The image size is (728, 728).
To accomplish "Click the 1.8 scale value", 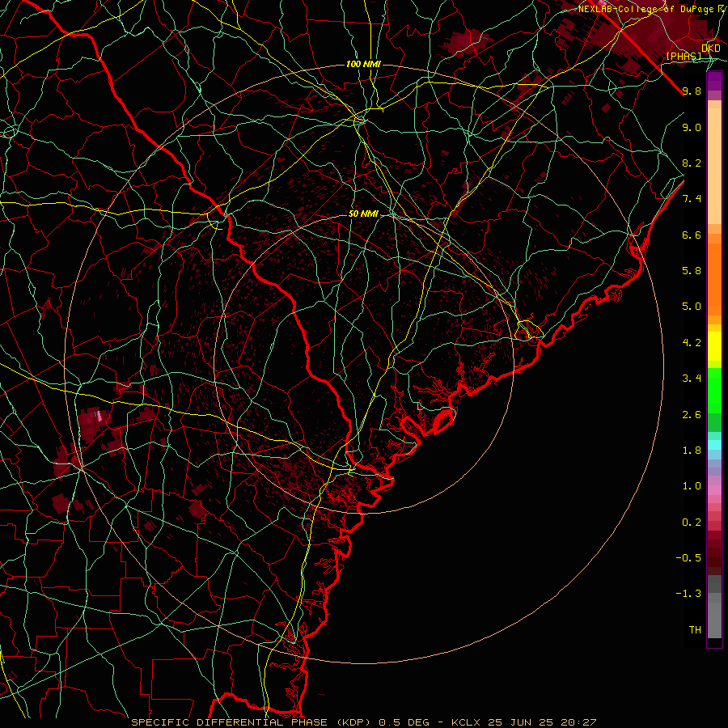I will pos(692,451).
